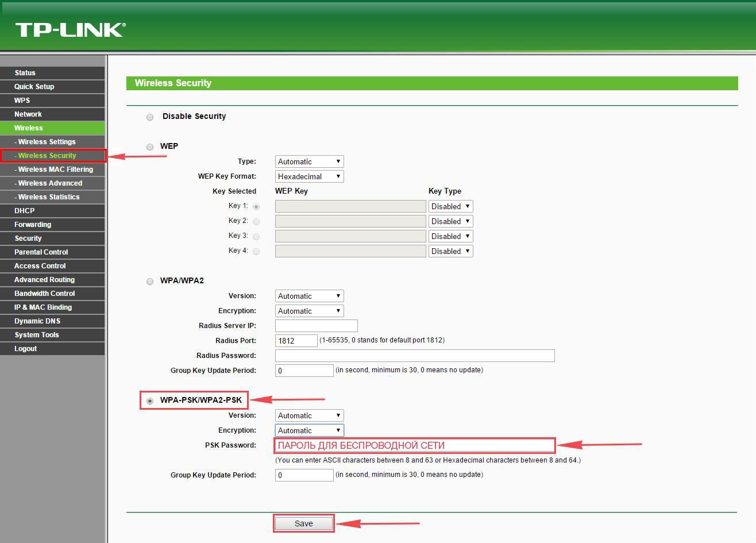Open Parental Control menu
The width and height of the screenshot is (756, 543).
point(52,252)
